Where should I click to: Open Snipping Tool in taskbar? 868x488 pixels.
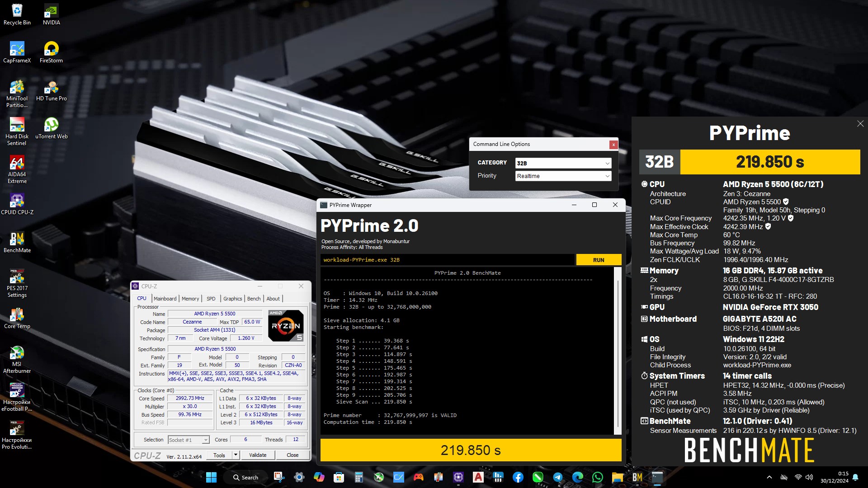(279, 477)
